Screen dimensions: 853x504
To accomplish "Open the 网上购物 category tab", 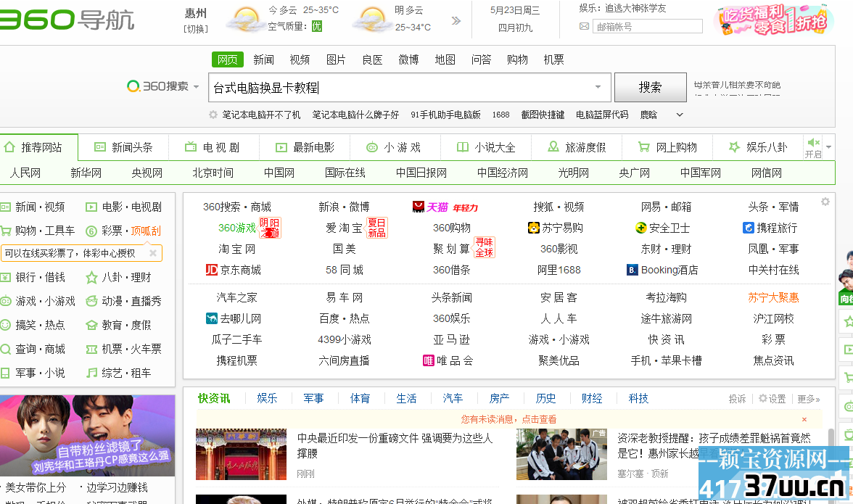I will pyautogui.click(x=667, y=147).
